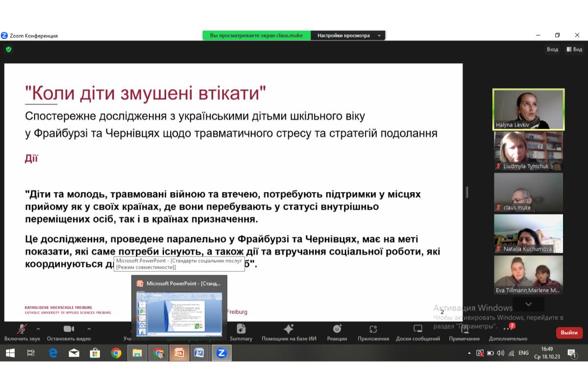Viewport: 588px width, 392px height.
Task: Open Доски сообщений whiteboards
Action: (418, 332)
